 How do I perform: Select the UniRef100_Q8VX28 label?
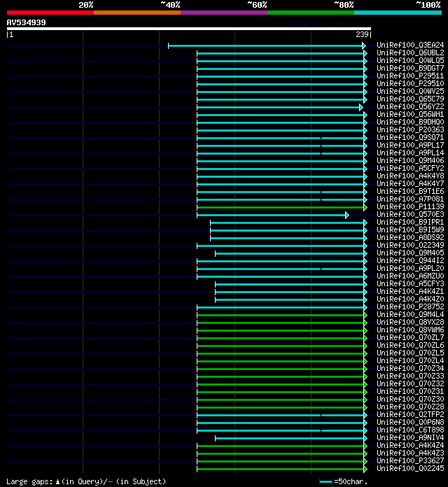(410, 322)
